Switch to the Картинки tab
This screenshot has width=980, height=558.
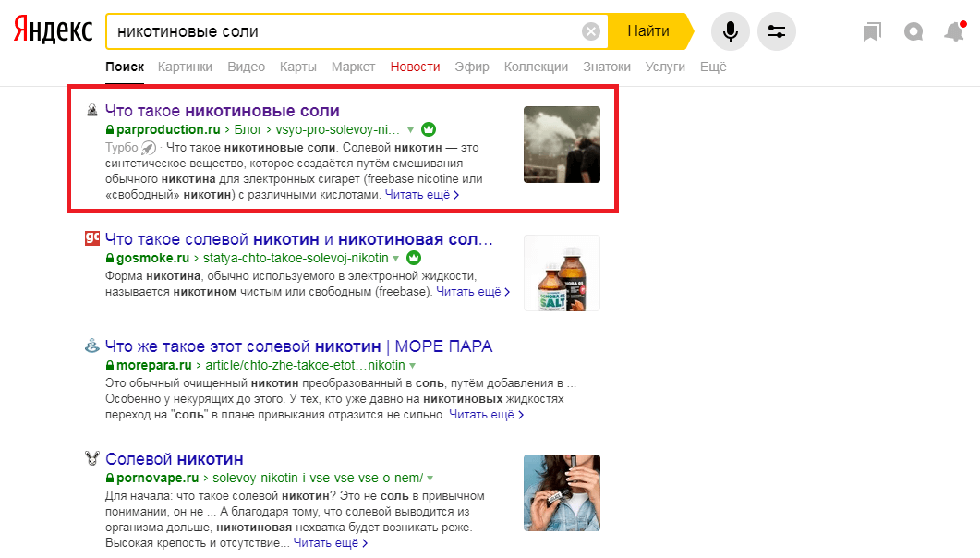tap(185, 67)
